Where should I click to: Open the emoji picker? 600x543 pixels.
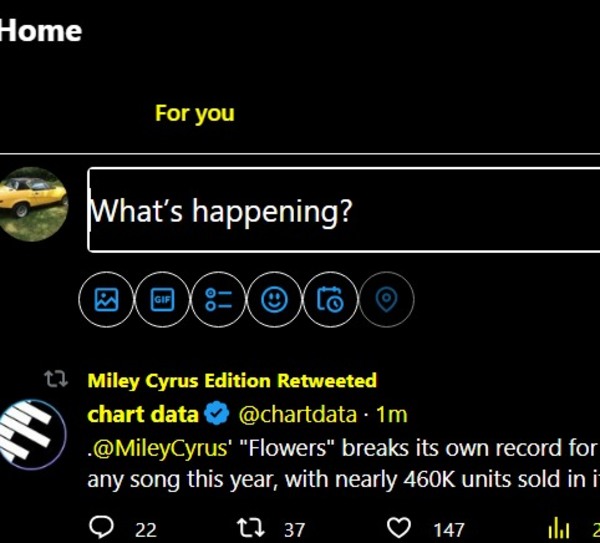[x=274, y=299]
